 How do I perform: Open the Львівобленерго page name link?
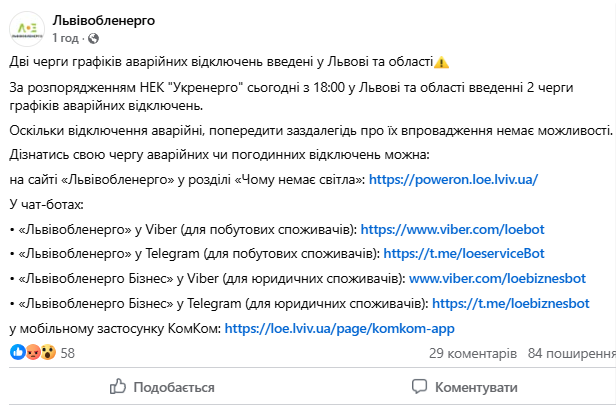click(103, 20)
